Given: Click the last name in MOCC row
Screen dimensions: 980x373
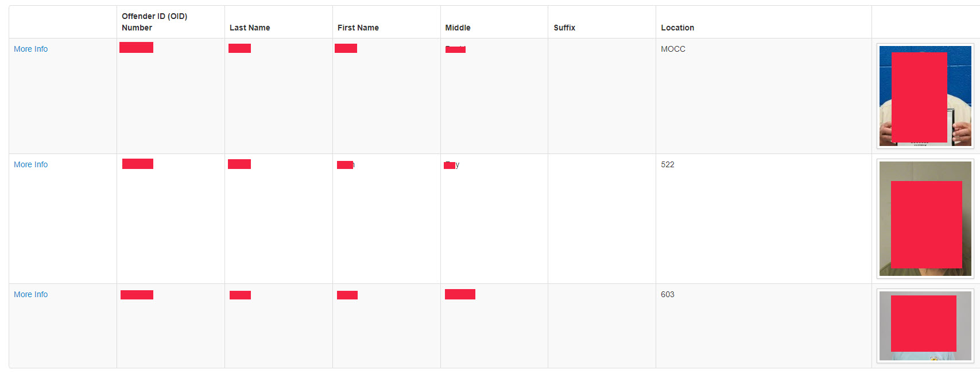Looking at the screenshot, I should pos(239,48).
